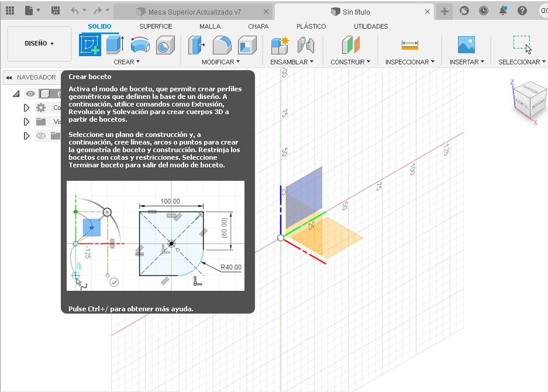The height and width of the screenshot is (392, 548).
Task: Expand the Undo history arrow
Action: pyautogui.click(x=85, y=11)
